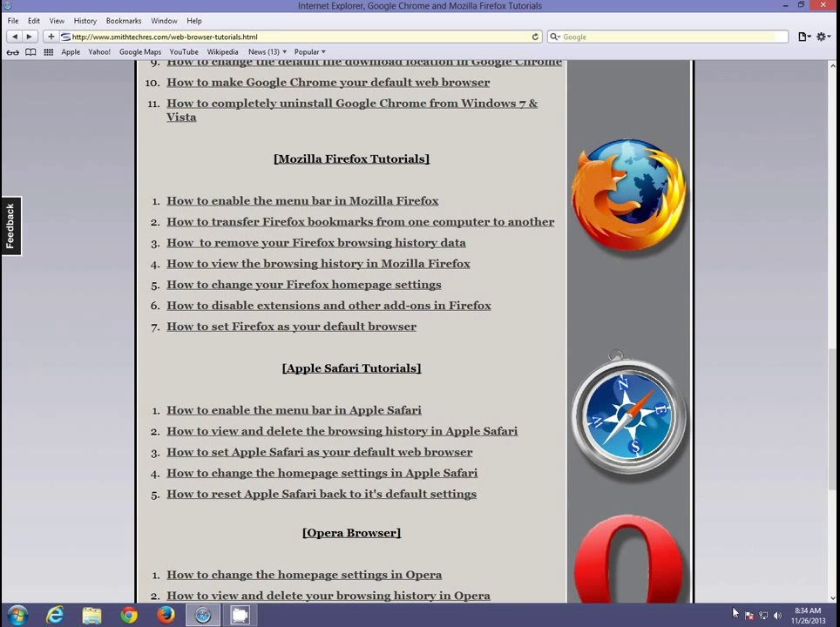Open the recording app taskbar button

pos(240,615)
